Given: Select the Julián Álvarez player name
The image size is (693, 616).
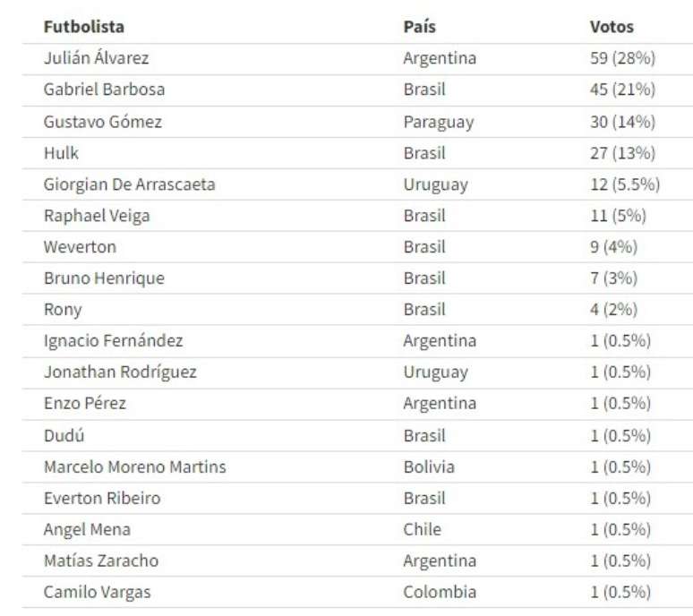Looking at the screenshot, I should (x=96, y=58).
